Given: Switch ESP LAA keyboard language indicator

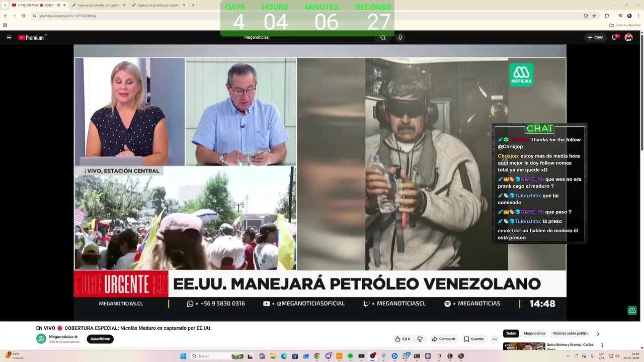Looking at the screenshot, I should pyautogui.click(x=602, y=356).
